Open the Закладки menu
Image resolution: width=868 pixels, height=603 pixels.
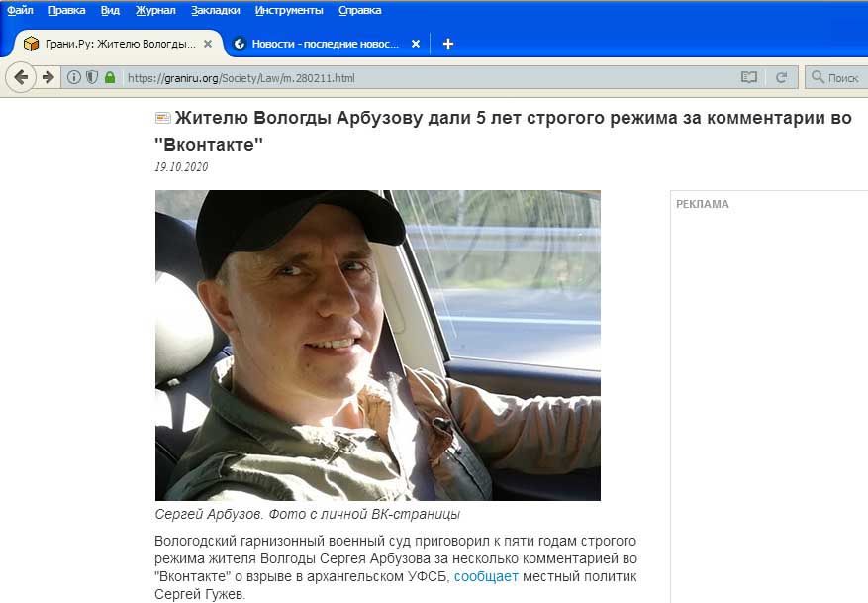click(x=216, y=10)
